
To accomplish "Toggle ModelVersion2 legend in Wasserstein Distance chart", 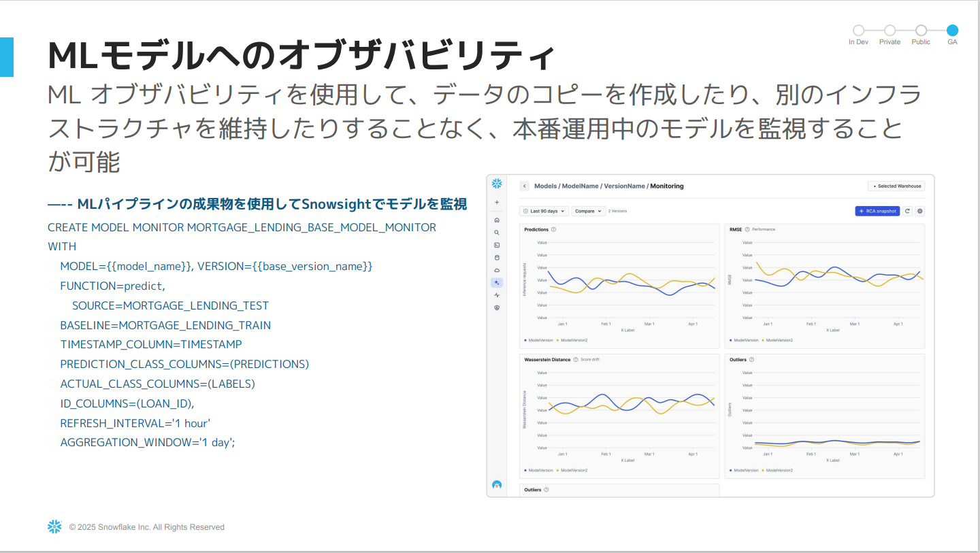I will [x=572, y=470].
